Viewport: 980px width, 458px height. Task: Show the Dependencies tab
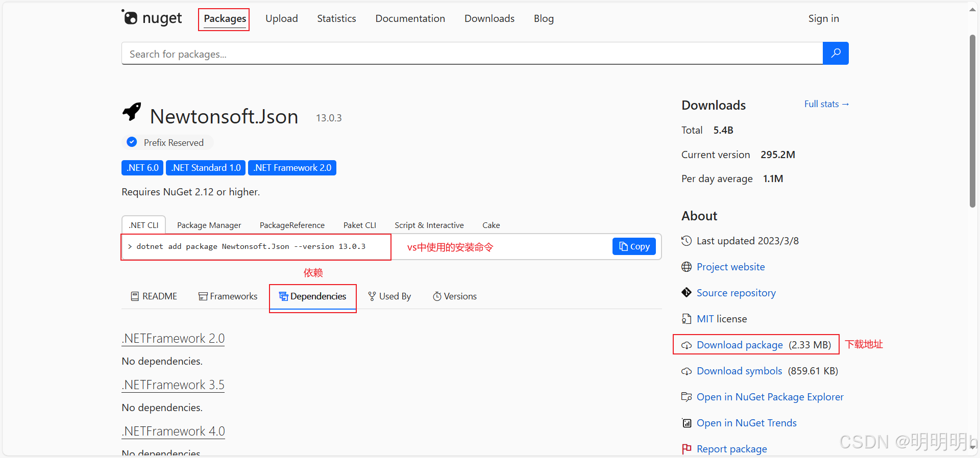point(312,296)
